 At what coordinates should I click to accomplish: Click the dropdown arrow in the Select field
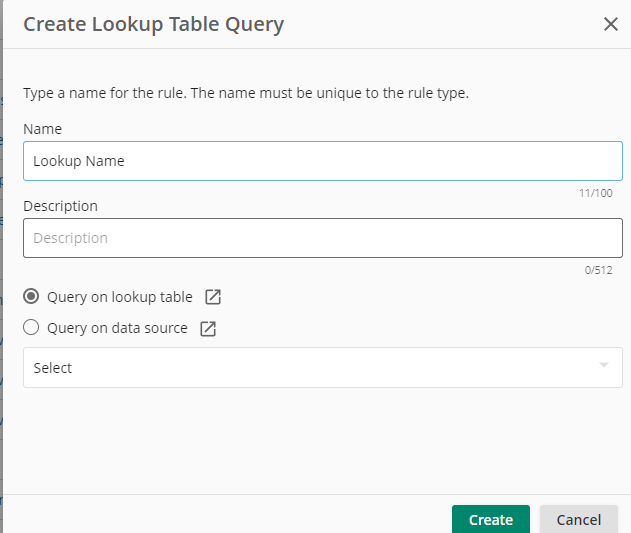click(x=604, y=365)
